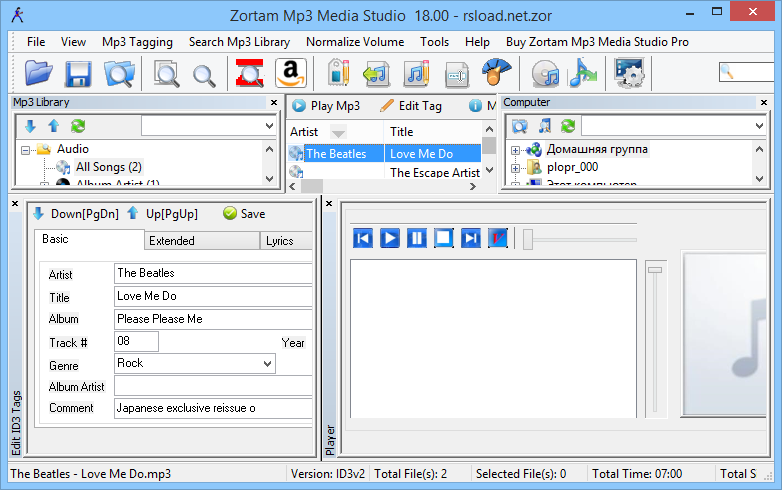This screenshot has height=490, width=782.
Task: Open the File menu
Action: coord(36,42)
